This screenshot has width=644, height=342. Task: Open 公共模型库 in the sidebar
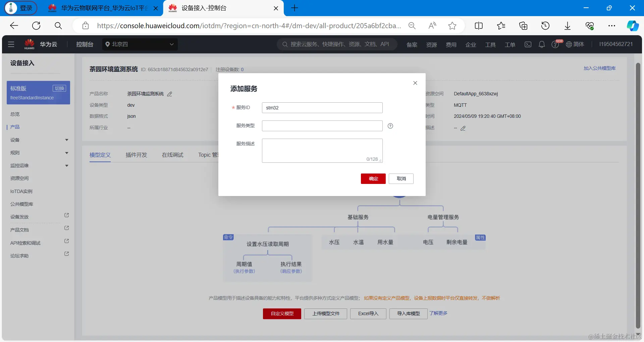tap(22, 204)
